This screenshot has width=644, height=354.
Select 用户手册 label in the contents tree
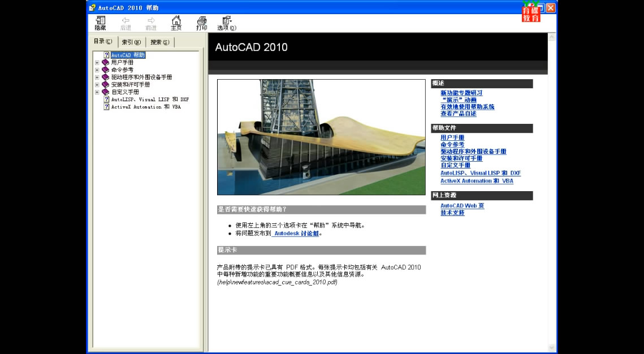[x=122, y=62]
